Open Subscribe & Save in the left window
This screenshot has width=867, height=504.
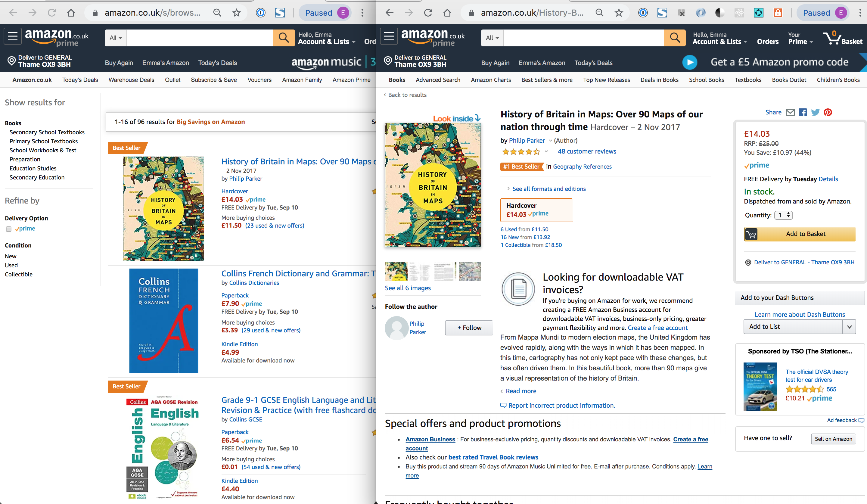point(214,80)
